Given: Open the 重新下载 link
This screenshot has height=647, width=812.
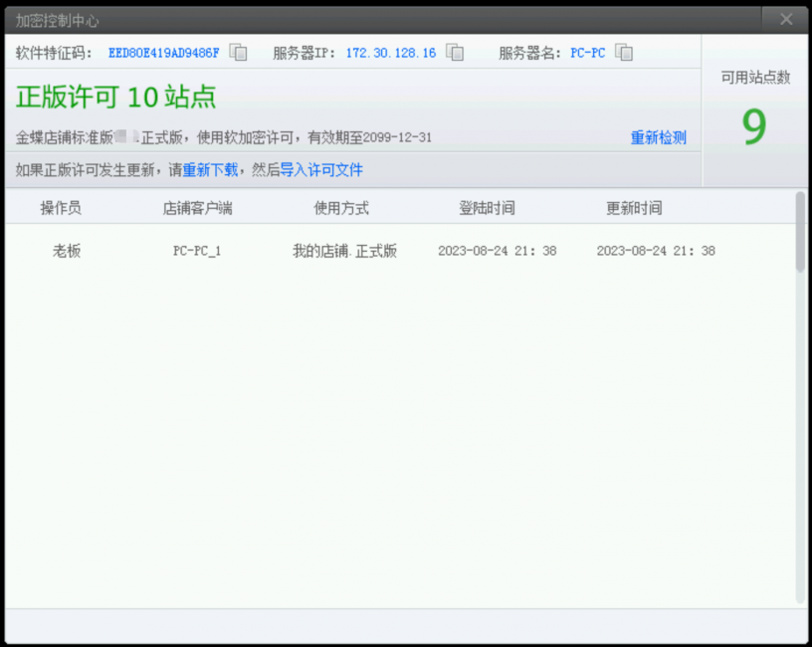Looking at the screenshot, I should [210, 170].
